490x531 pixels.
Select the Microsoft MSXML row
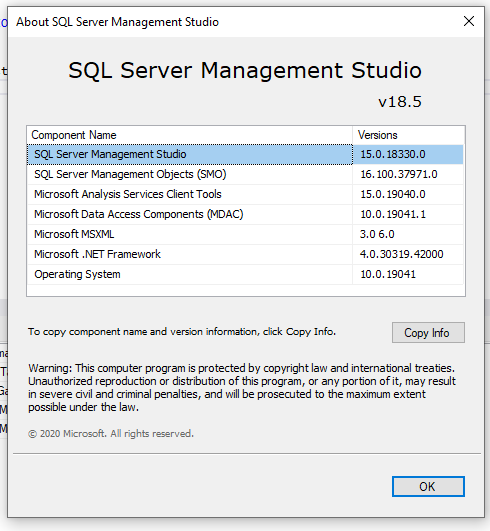[x=245, y=234]
